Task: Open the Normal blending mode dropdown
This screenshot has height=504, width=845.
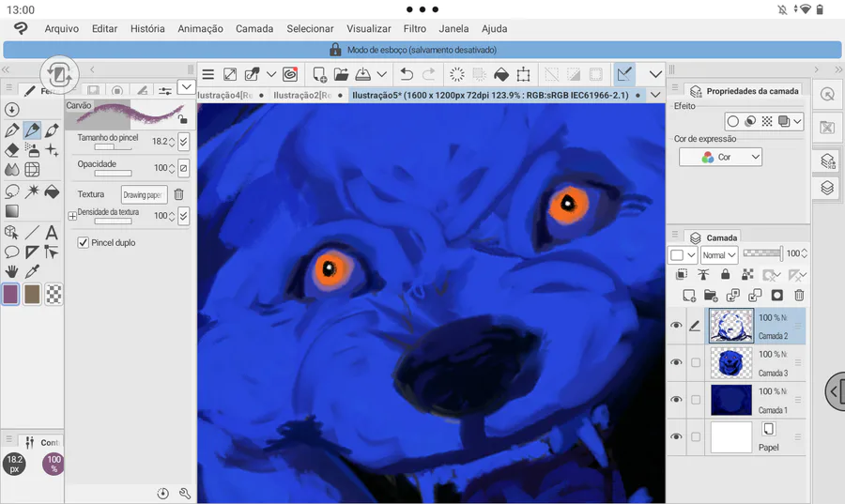Action: pos(719,254)
